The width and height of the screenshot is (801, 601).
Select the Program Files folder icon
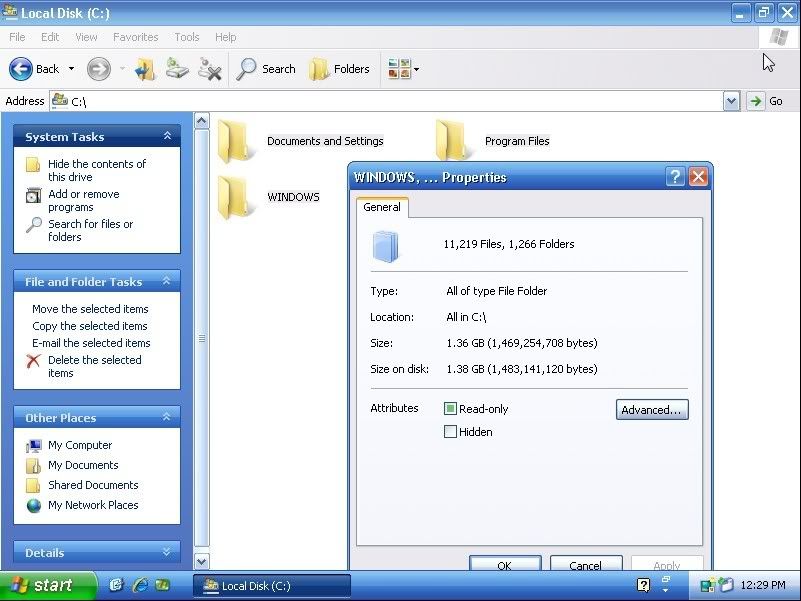pos(453,141)
